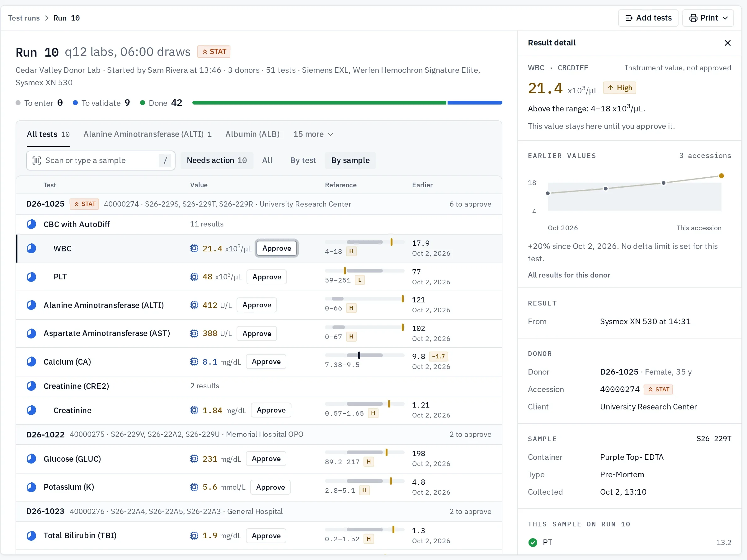This screenshot has width=747, height=560.
Task: Click instrument icon next to ALTI 412 value
Action: (194, 305)
